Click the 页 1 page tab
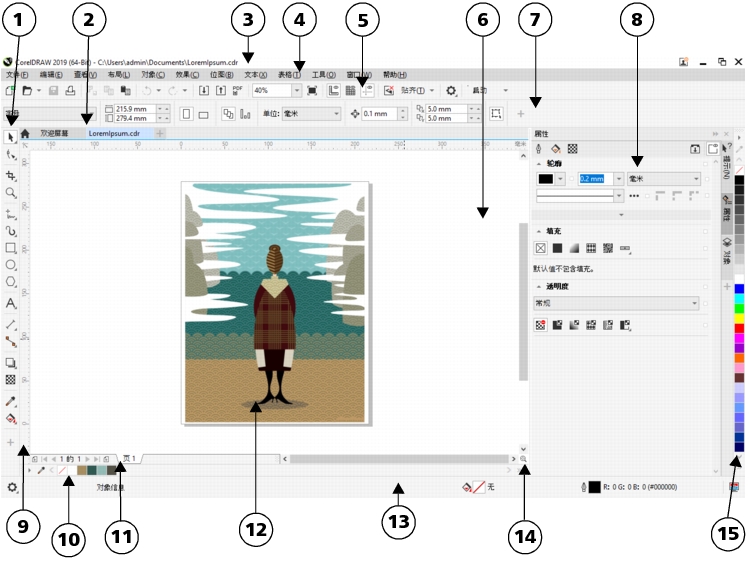 point(128,458)
